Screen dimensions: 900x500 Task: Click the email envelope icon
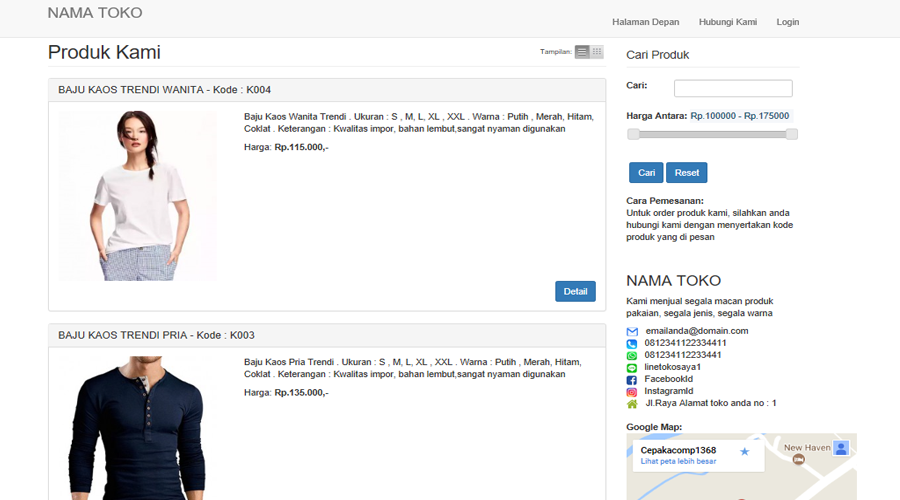tap(632, 331)
